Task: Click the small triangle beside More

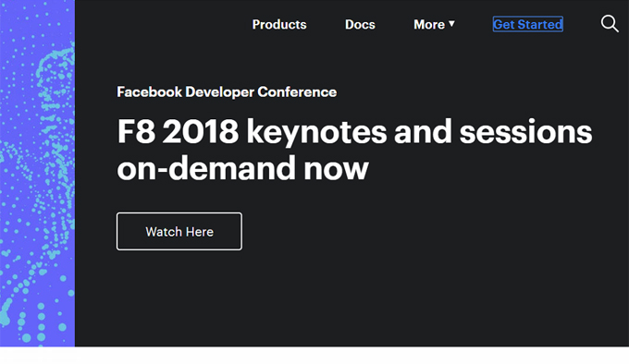Action: 451,24
